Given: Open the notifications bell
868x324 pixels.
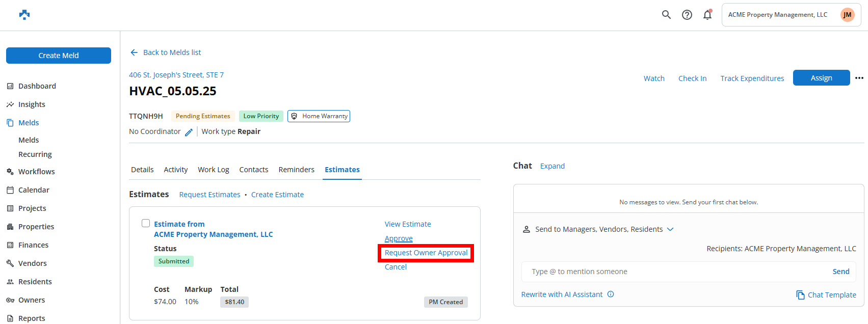Looking at the screenshot, I should click(707, 15).
